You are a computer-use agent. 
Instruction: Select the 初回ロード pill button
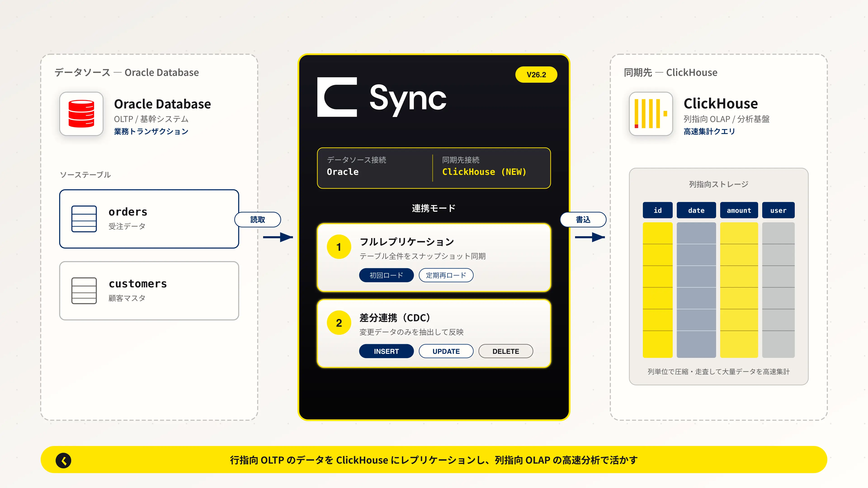pos(386,275)
